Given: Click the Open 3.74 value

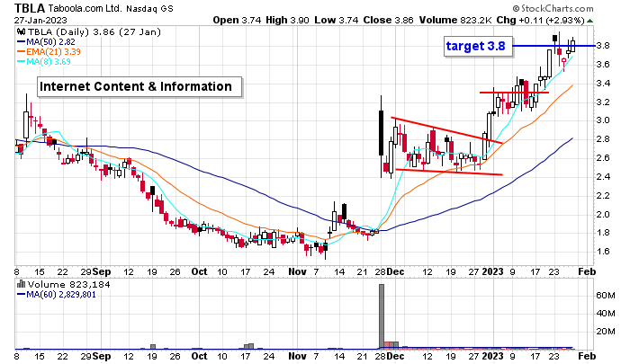Looking at the screenshot, I should (237, 20).
